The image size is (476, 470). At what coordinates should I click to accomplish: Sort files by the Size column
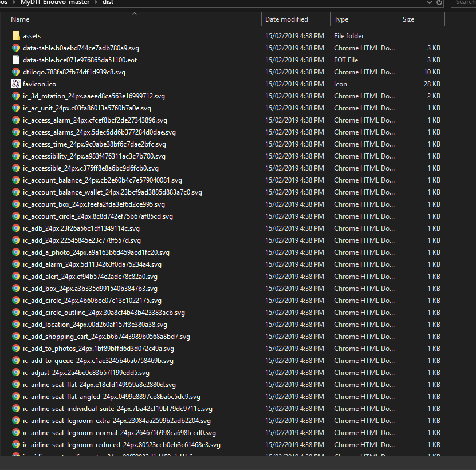coord(408,19)
